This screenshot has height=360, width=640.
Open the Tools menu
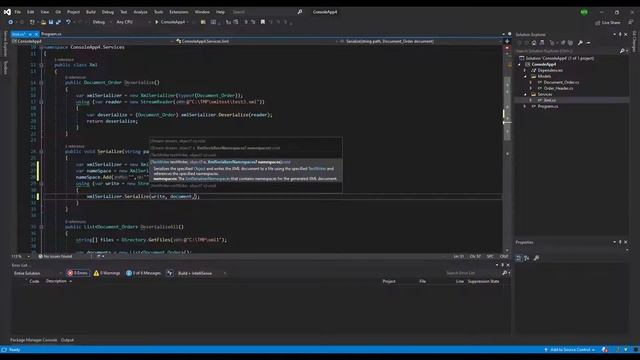(x=158, y=12)
